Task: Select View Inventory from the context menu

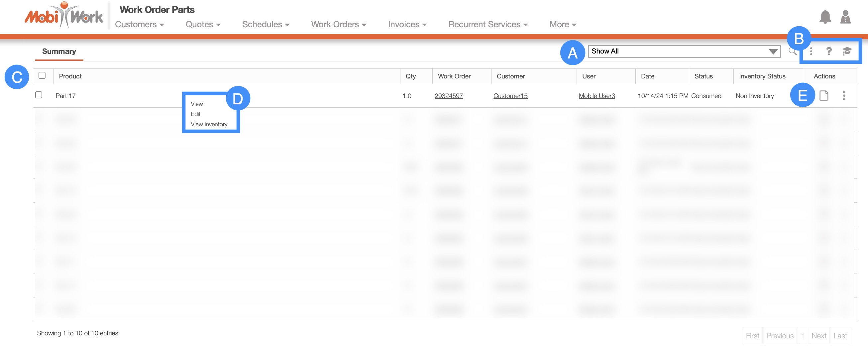Action: 209,124
